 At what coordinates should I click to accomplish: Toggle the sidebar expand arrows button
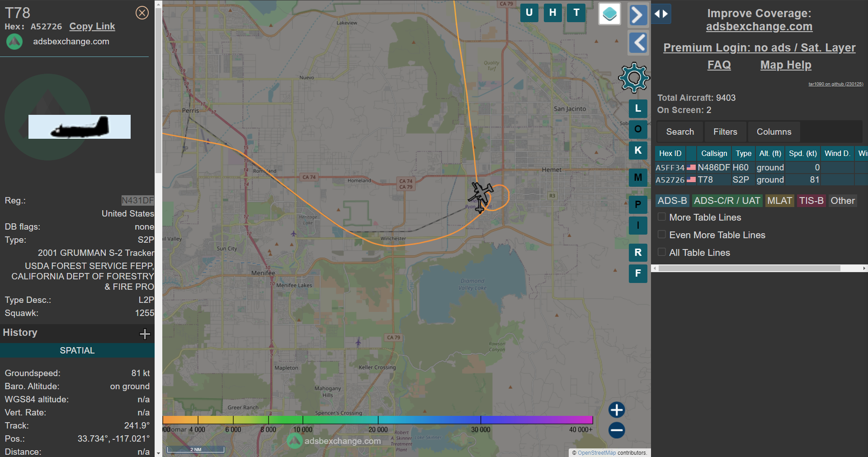[x=661, y=14]
